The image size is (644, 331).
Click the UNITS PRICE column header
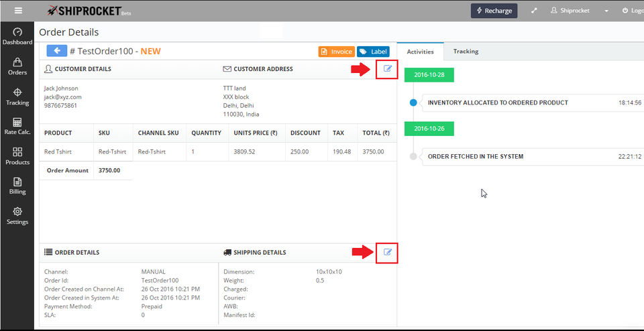pos(256,133)
